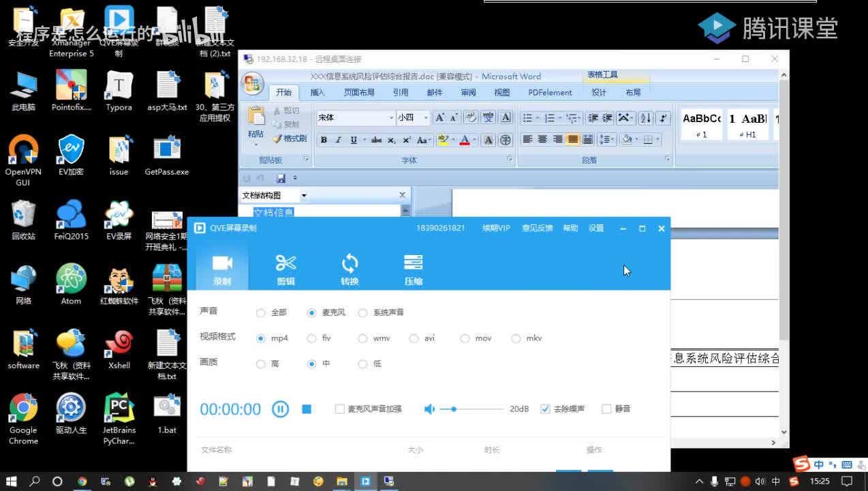
Task: Click the numbered list icon
Action: point(551,118)
